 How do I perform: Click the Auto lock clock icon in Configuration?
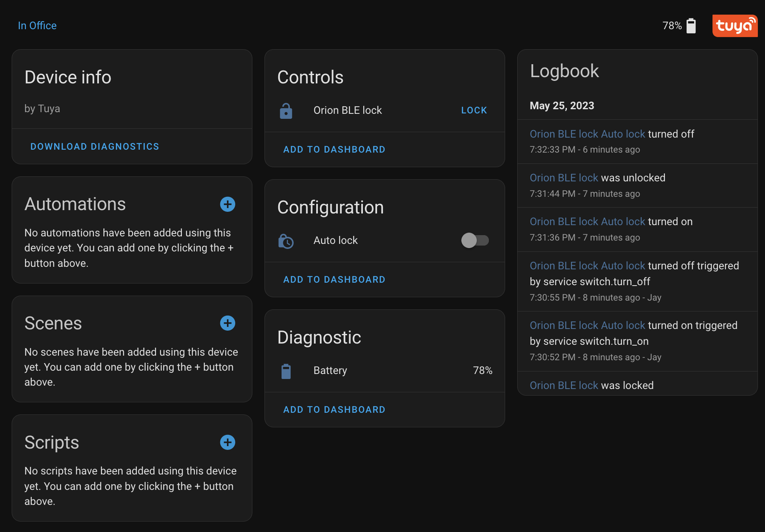tap(286, 241)
